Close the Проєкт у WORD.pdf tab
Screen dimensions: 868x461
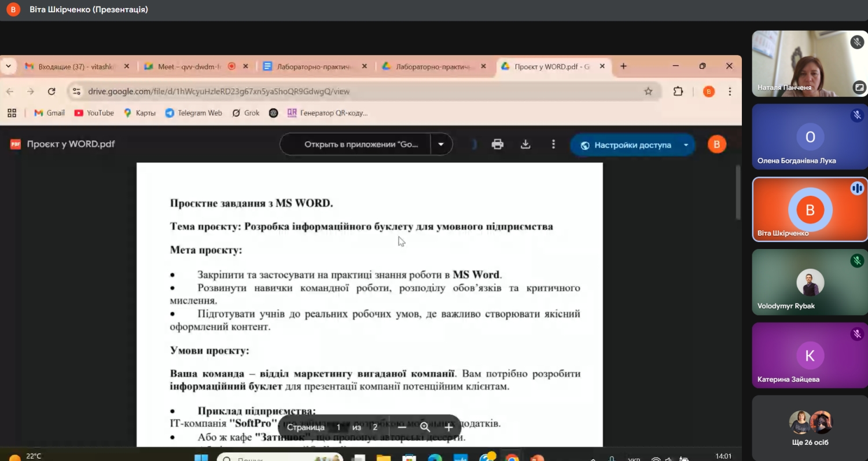click(x=602, y=67)
